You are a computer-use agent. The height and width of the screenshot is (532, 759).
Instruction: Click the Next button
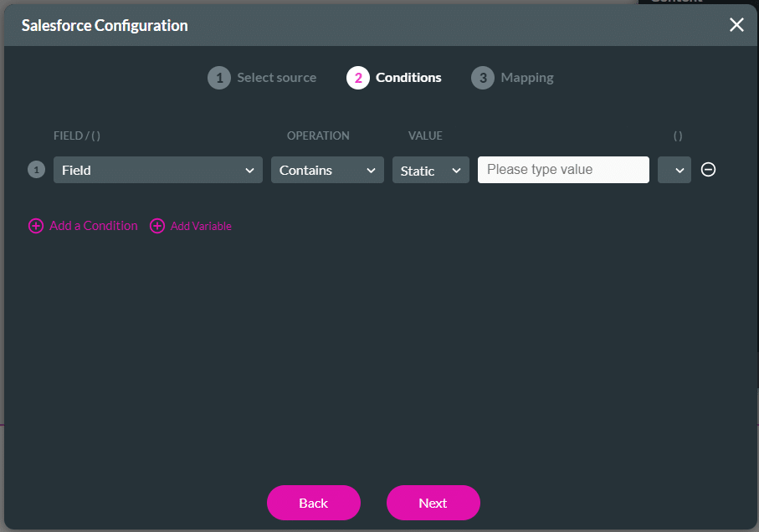coord(433,503)
